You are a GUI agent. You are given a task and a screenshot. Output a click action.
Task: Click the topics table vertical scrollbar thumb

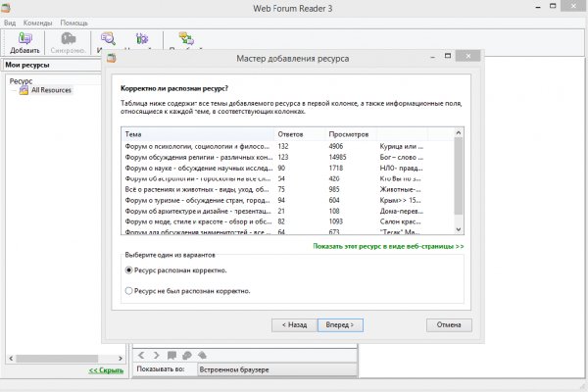click(x=459, y=176)
